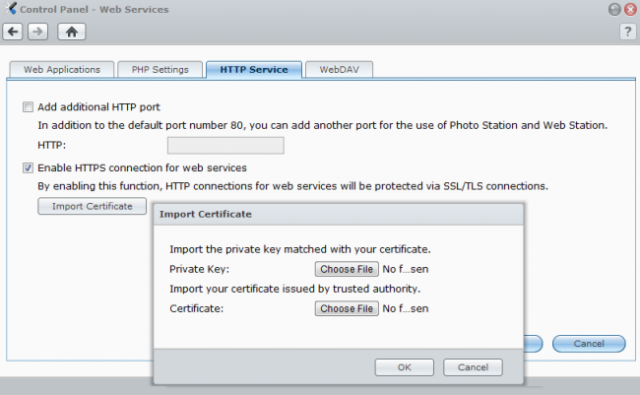Open the PHP Settings tab
The image size is (640, 395).
(160, 69)
